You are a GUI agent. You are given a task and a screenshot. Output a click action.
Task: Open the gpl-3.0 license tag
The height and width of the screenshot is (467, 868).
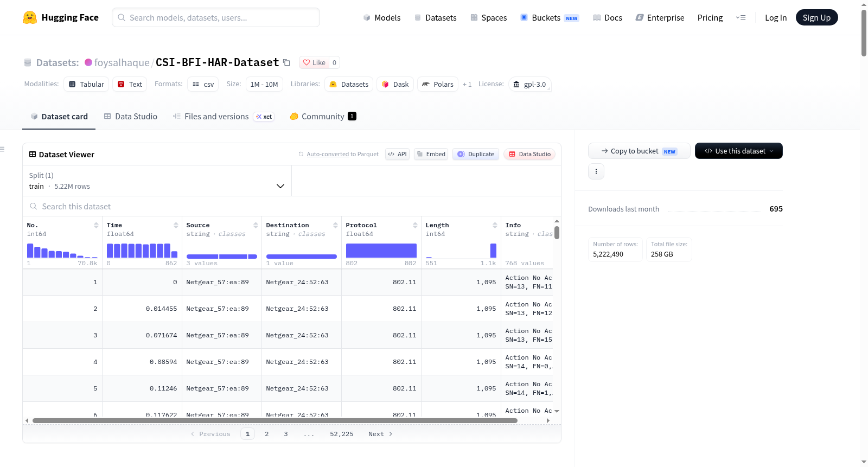(x=529, y=84)
